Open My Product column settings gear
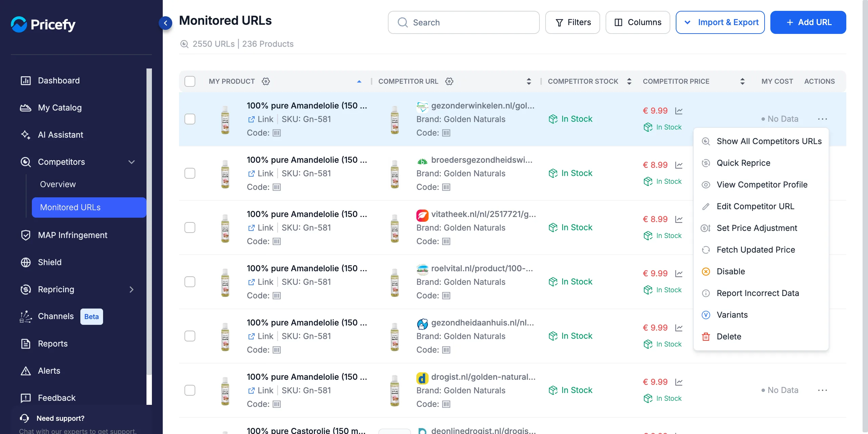This screenshot has width=868, height=434. coord(266,81)
